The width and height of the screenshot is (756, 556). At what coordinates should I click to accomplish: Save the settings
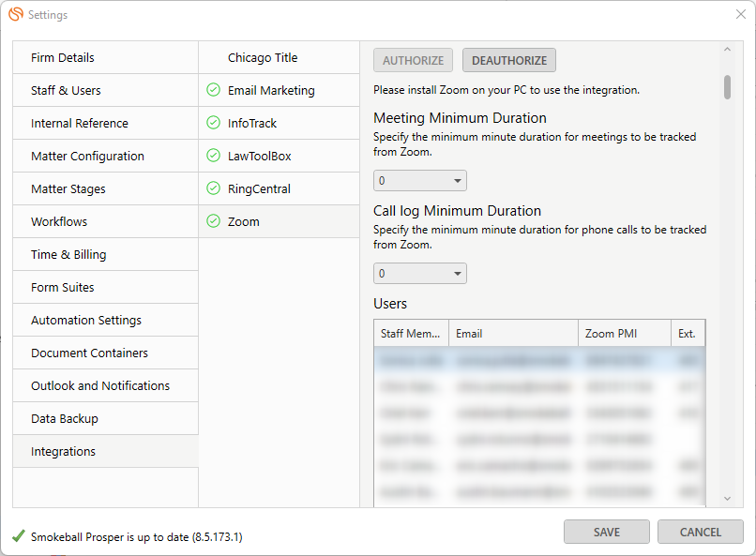click(607, 532)
